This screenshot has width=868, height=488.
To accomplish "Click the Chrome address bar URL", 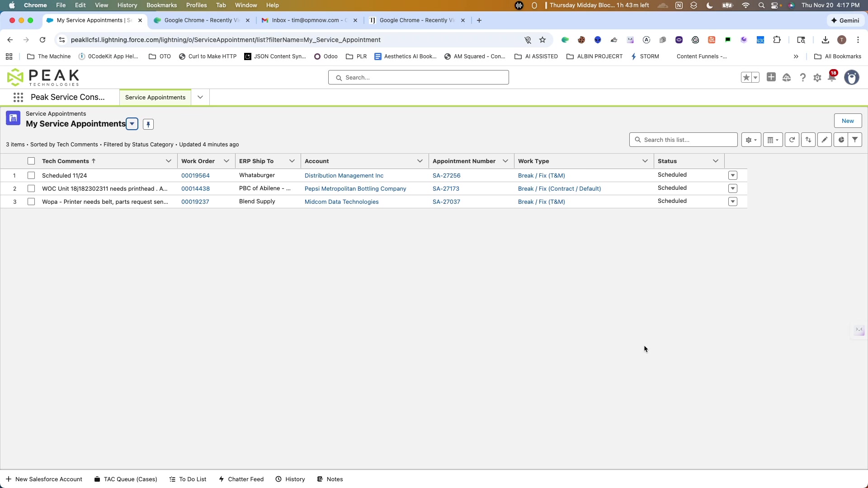I will [x=226, y=40].
